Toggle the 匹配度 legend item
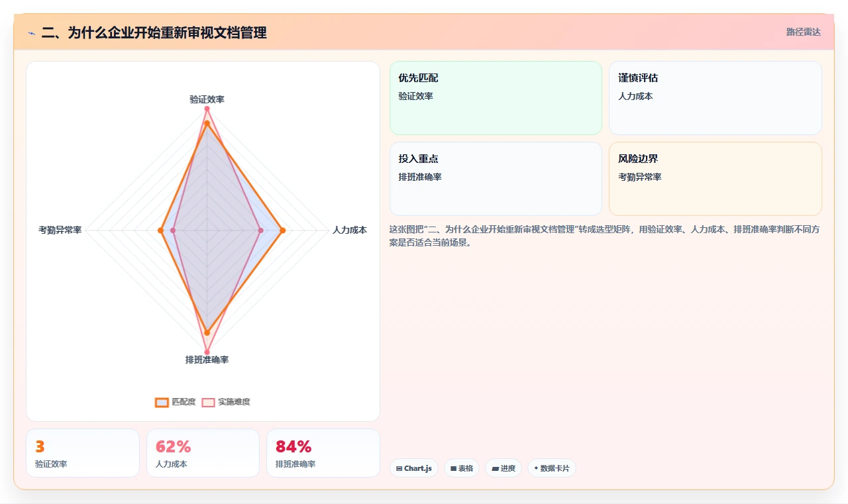848x504 pixels. point(176,402)
